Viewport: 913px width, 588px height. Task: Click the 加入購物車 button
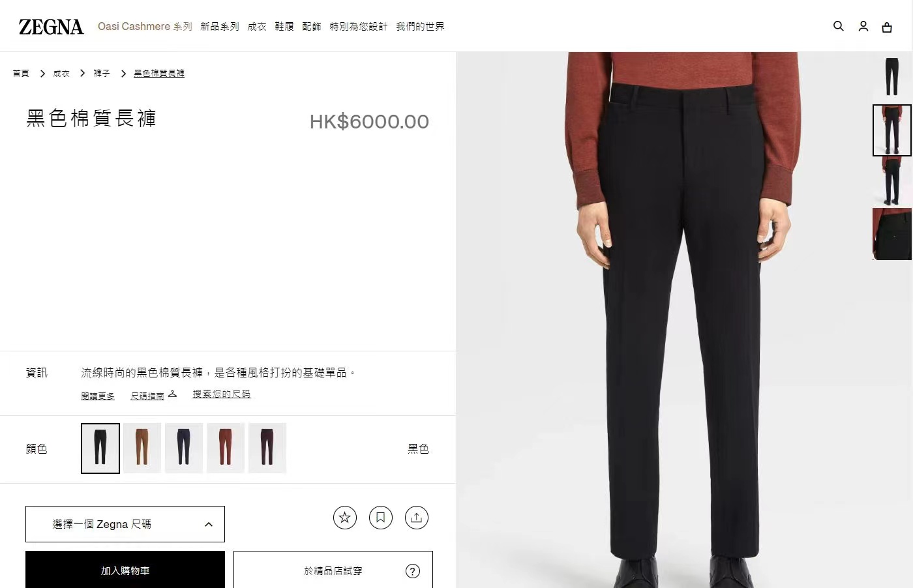pos(125,570)
